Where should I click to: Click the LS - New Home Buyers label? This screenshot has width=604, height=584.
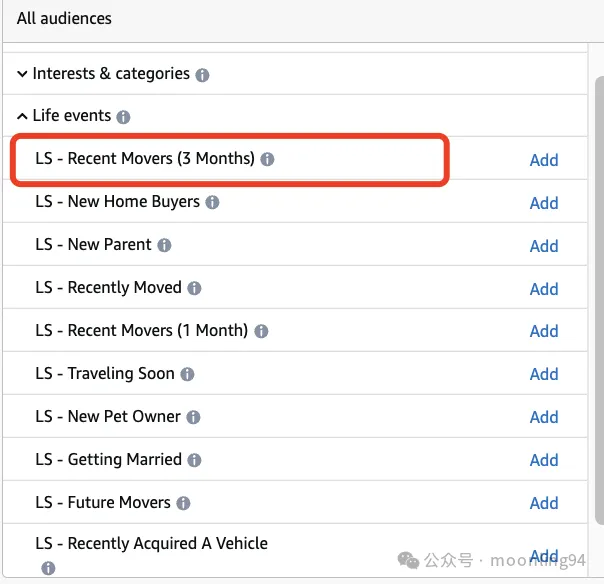pyautogui.click(x=117, y=202)
